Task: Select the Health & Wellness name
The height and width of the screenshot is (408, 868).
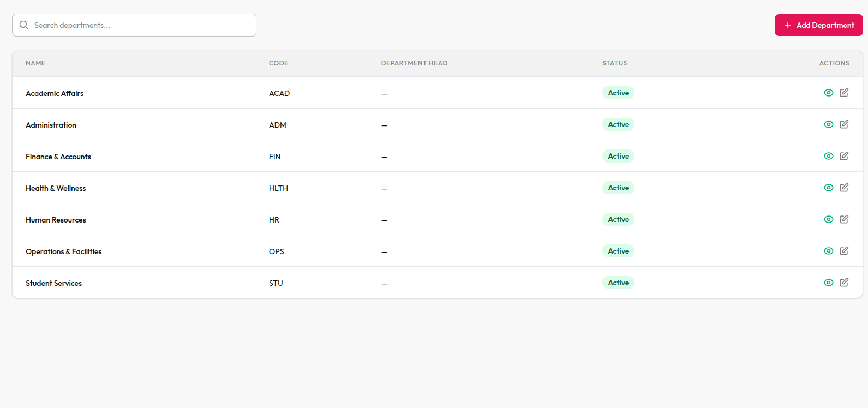Action: [x=56, y=188]
